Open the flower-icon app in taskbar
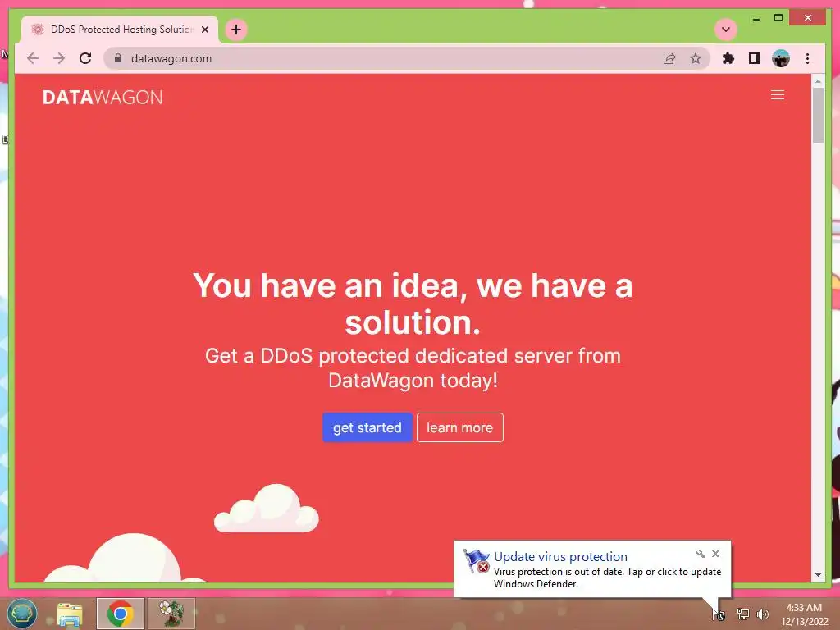The height and width of the screenshot is (630, 840). (x=171, y=614)
